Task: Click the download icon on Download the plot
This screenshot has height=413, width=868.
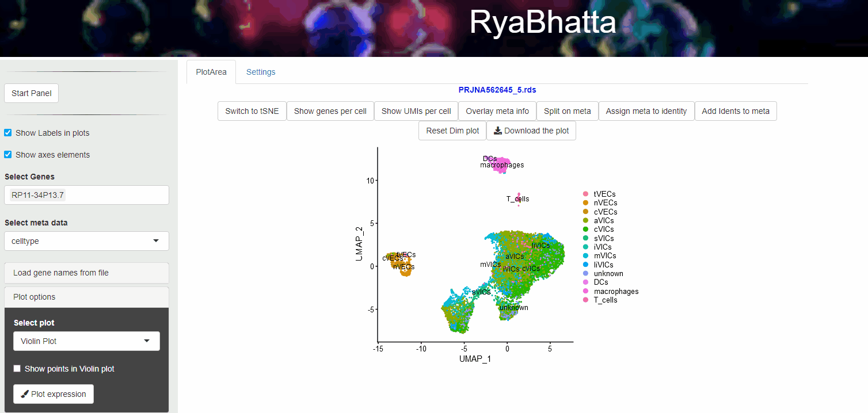Action: coord(498,131)
